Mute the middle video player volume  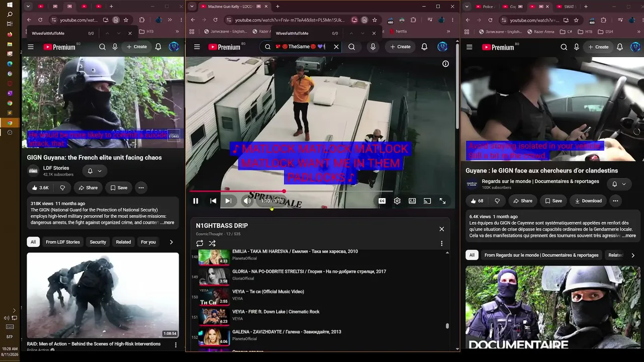click(247, 201)
